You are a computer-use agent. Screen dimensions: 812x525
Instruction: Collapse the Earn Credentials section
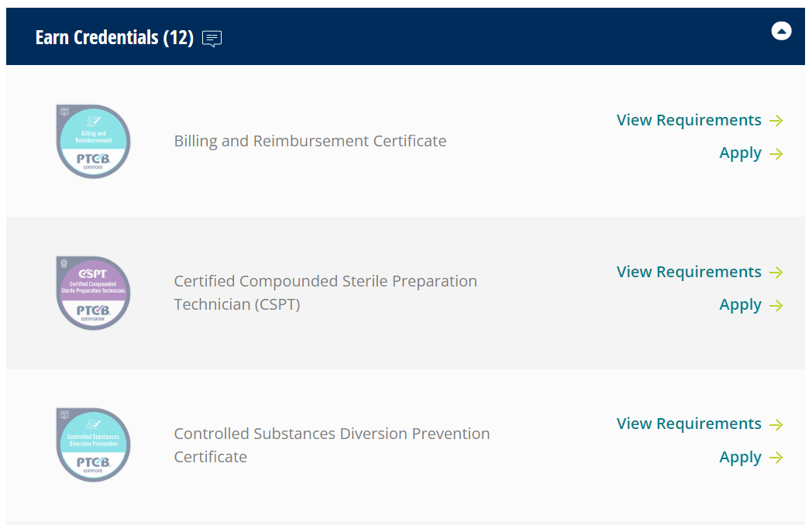click(781, 32)
